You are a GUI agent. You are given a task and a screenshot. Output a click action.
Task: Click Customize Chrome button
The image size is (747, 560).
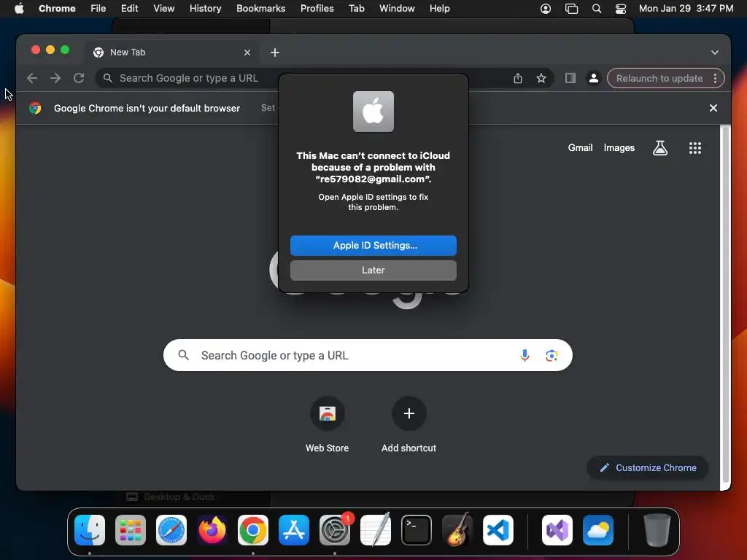[648, 467]
